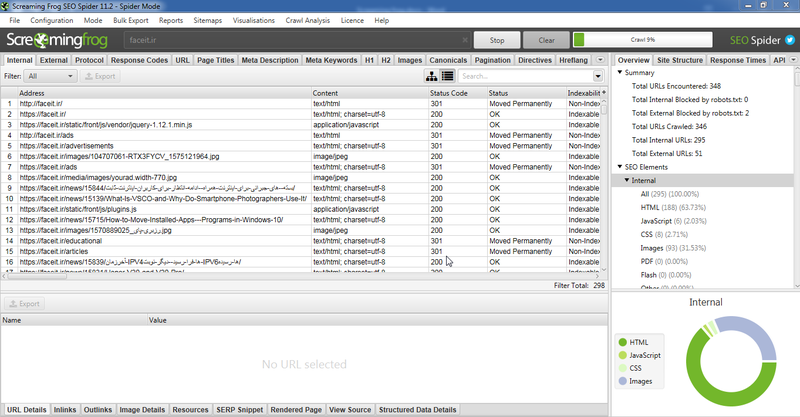800x417 pixels.
Task: Open the Sitemaps menu
Action: [208, 20]
